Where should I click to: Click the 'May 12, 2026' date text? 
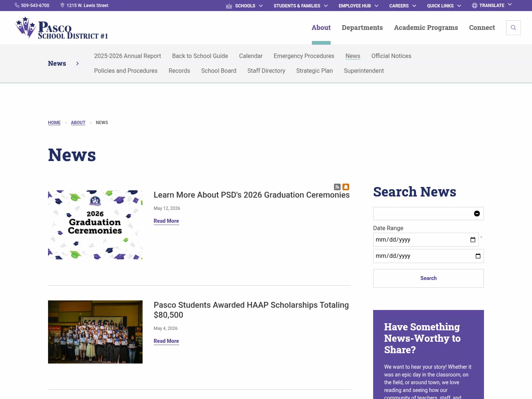pyautogui.click(x=167, y=208)
